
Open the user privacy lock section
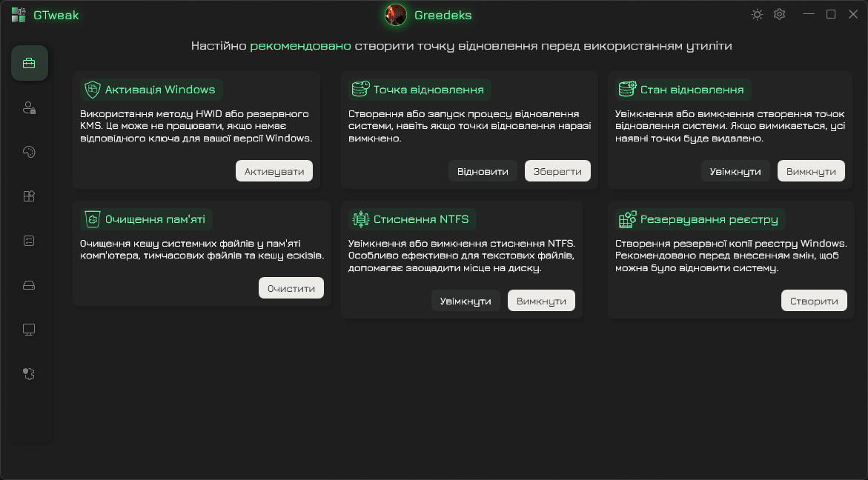[30, 108]
